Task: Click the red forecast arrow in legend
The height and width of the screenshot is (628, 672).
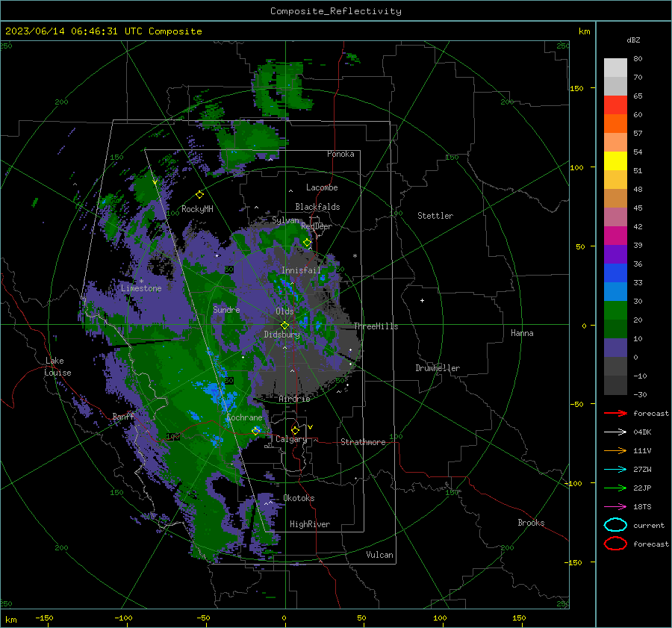Action: (615, 413)
